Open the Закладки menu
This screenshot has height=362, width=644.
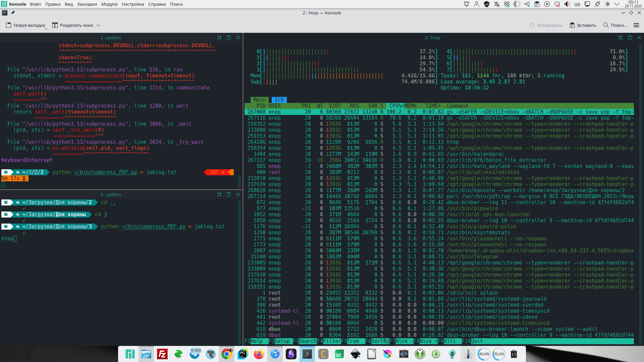tap(87, 4)
